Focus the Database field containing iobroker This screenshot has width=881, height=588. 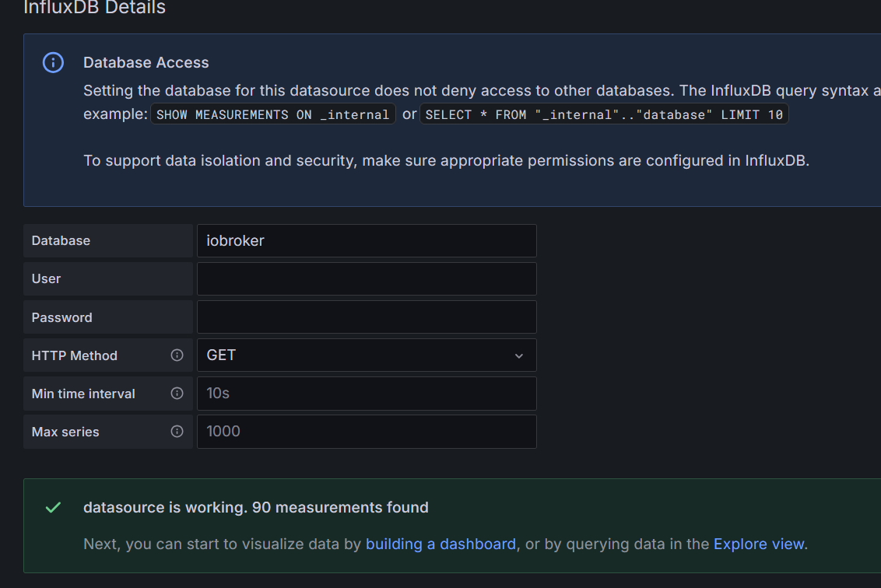click(x=367, y=240)
